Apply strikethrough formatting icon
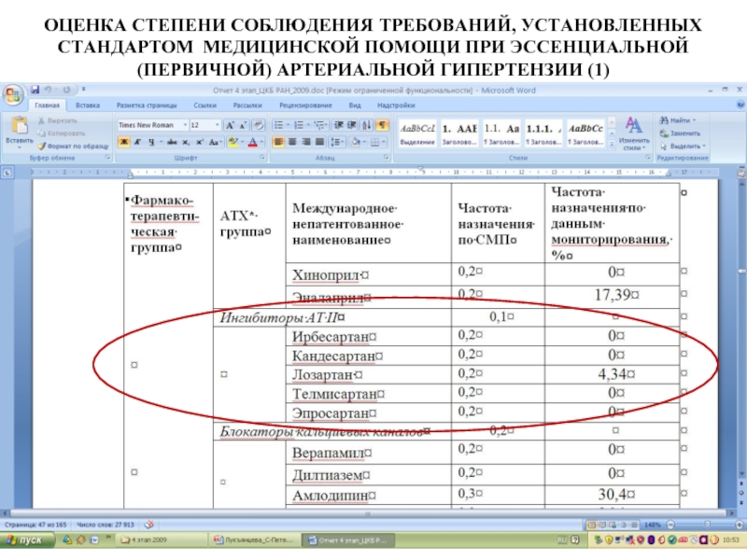 tap(173, 142)
